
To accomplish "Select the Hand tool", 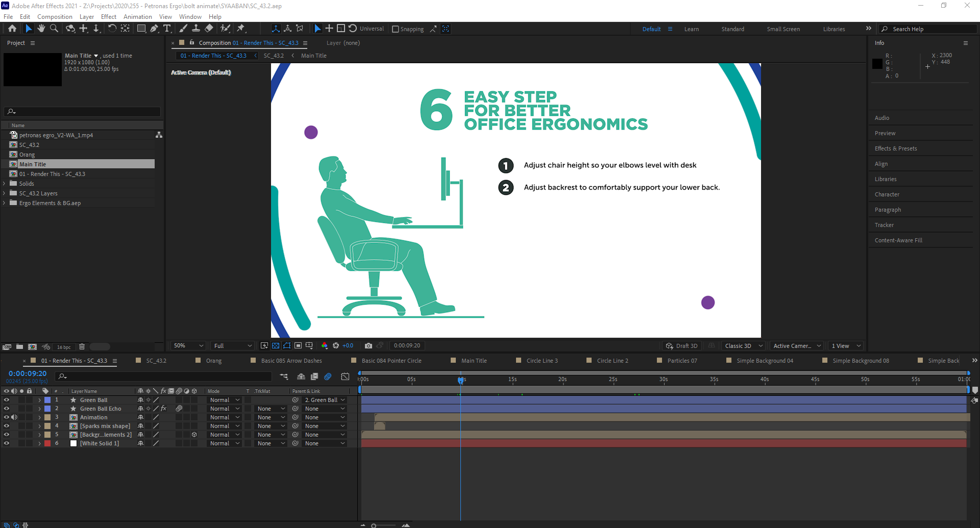I will [x=41, y=29].
